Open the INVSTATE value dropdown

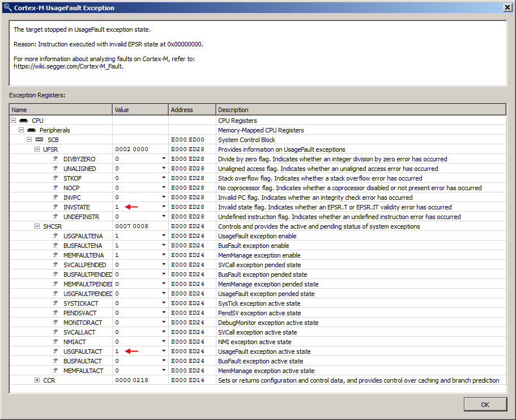click(163, 207)
